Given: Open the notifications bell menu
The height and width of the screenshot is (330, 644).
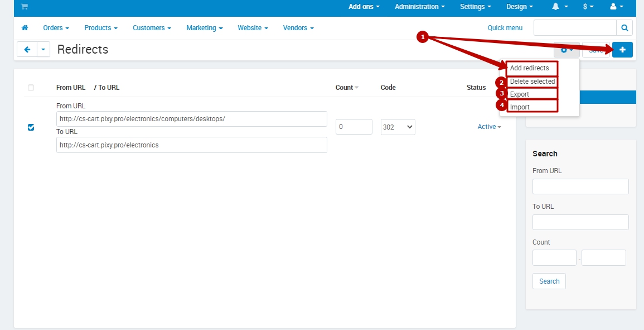Looking at the screenshot, I should tap(560, 7).
